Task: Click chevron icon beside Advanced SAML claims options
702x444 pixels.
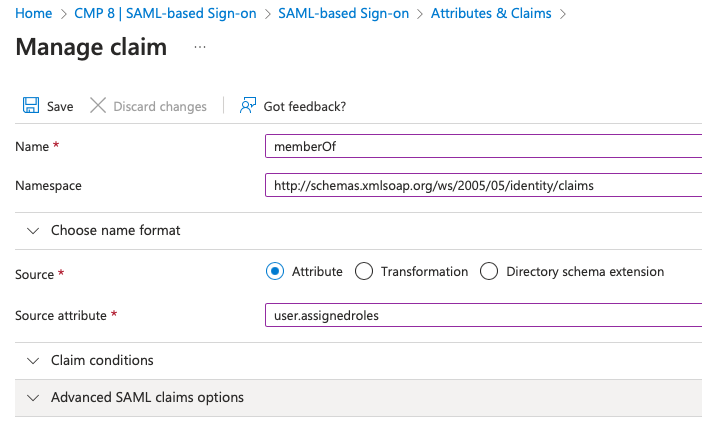Action: (33, 398)
